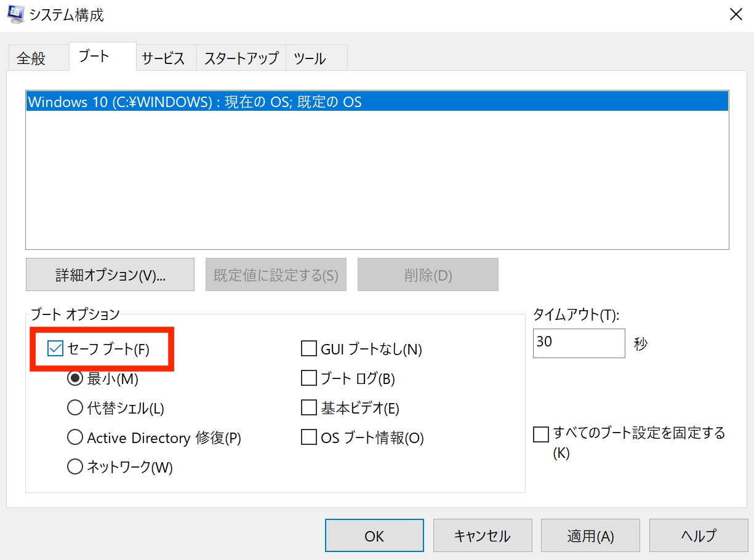This screenshot has width=754, height=560.
Task: Check すべてのブート設定を固定する(K)
Action: point(540,434)
